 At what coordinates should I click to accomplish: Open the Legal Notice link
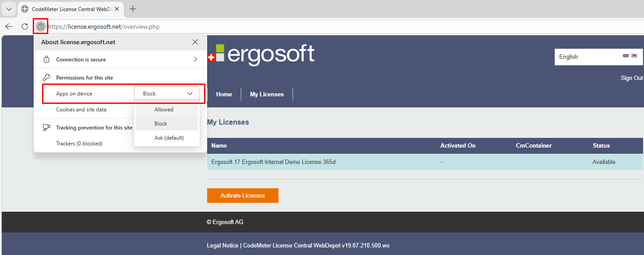pos(222,245)
